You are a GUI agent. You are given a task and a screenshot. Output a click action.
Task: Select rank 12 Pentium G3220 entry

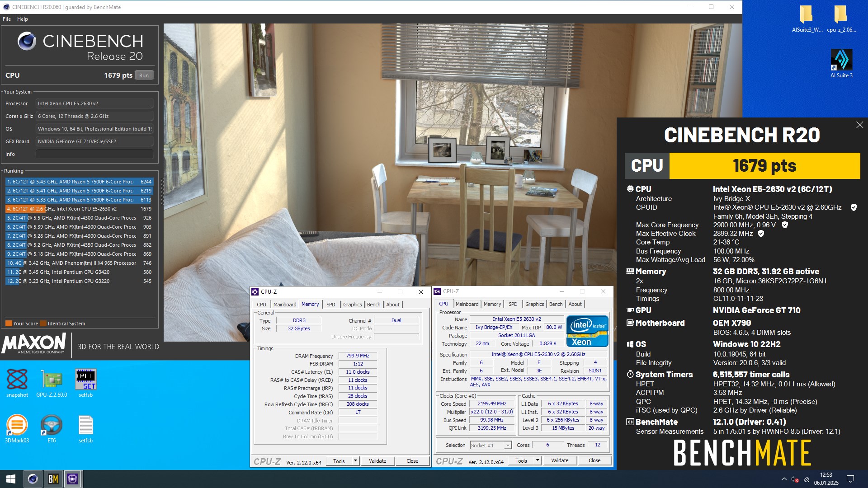(79, 281)
